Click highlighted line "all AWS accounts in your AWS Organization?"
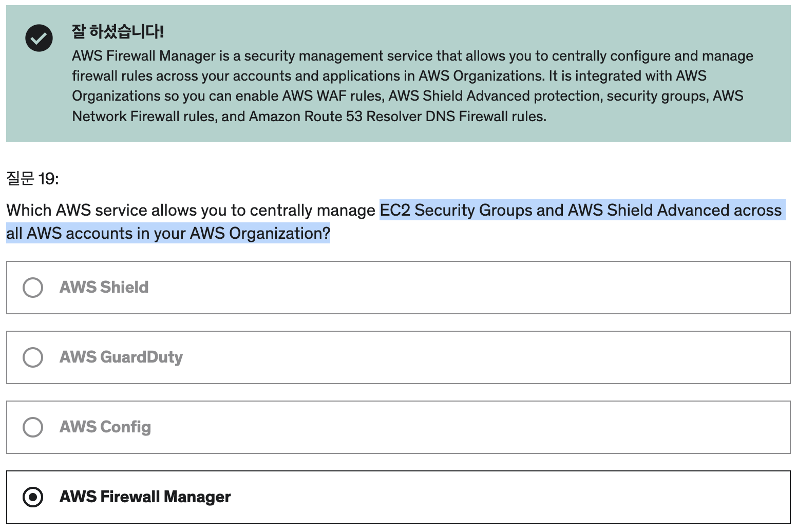The width and height of the screenshot is (796, 532). pos(168,233)
